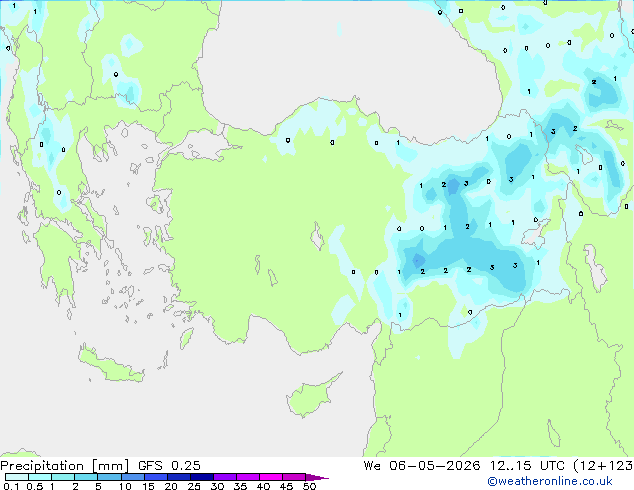Viewport: 634px width, 490px height.
Task: Click the 10–15 mm legend color box
Action: (x=132, y=477)
